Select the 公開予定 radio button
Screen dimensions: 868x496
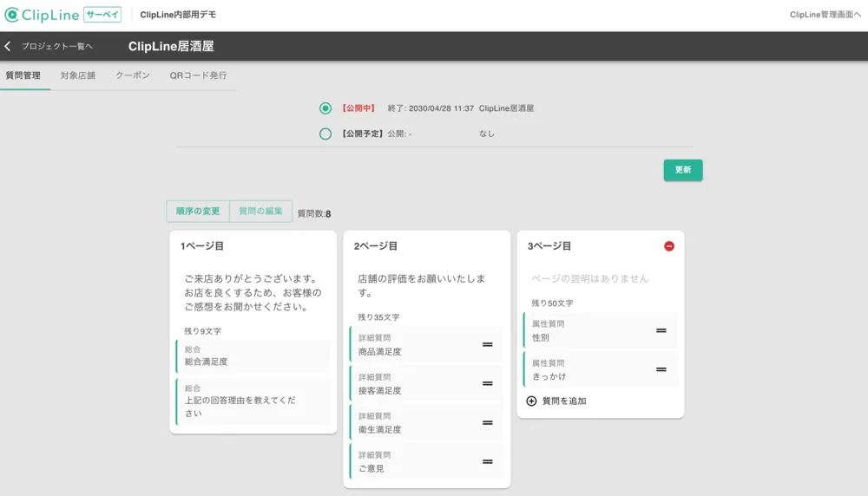[325, 134]
